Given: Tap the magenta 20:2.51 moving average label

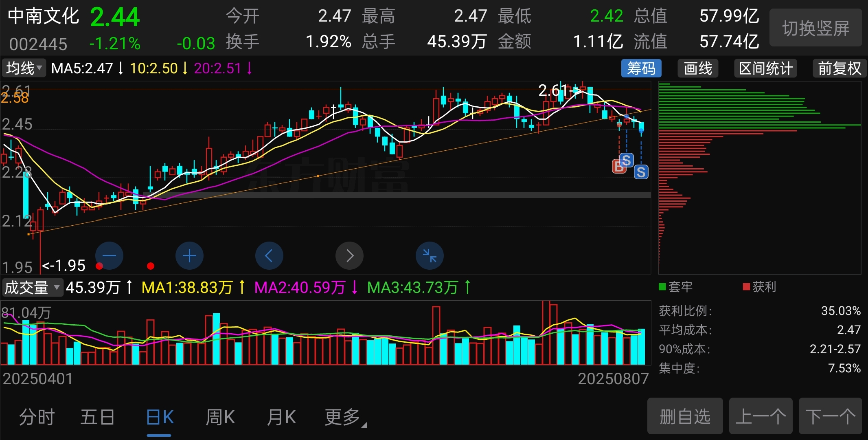Looking at the screenshot, I should (x=218, y=68).
